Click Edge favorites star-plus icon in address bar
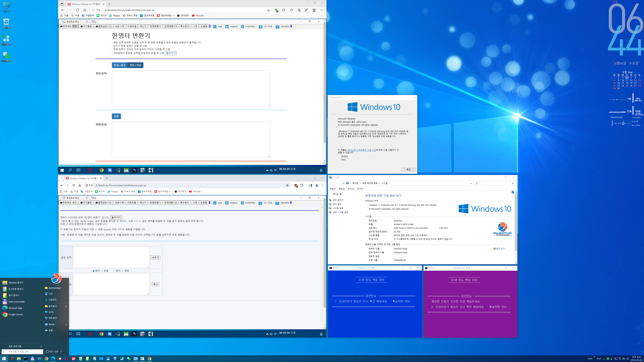This screenshot has width=644, height=362. pyautogui.click(x=268, y=10)
